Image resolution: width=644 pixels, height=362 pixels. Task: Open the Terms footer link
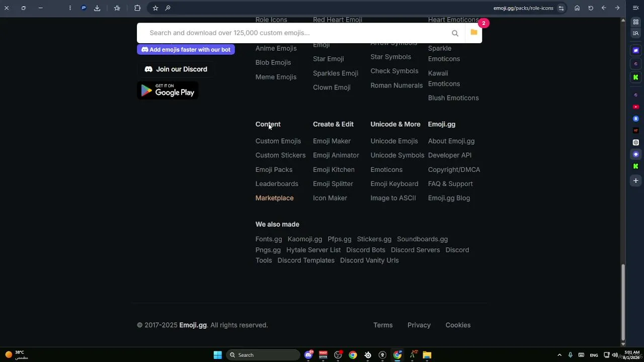[x=383, y=325]
